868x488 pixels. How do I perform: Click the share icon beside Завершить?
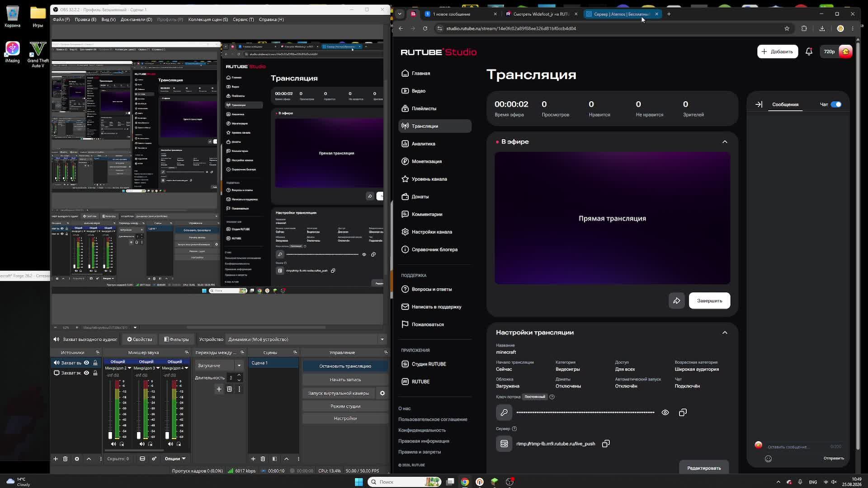click(677, 300)
